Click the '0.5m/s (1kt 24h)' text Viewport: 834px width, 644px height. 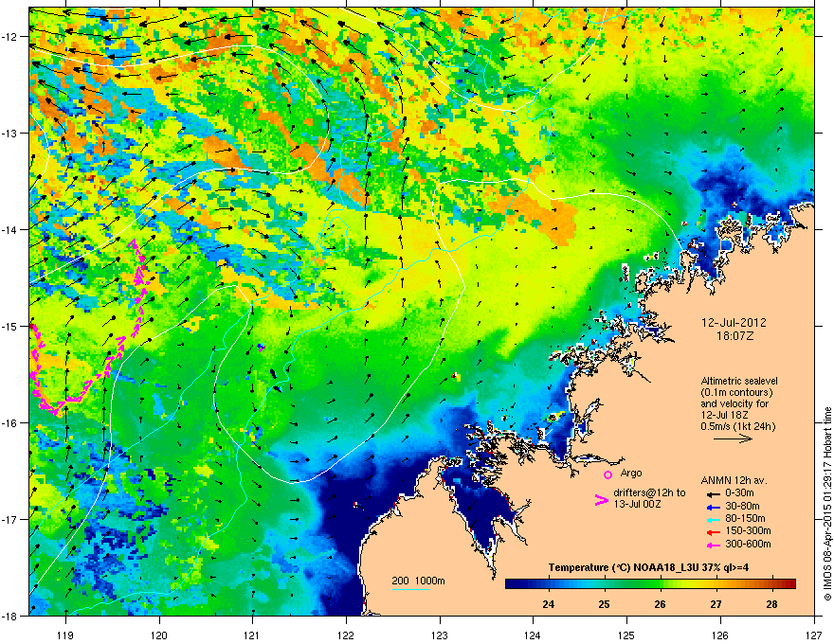(738, 426)
